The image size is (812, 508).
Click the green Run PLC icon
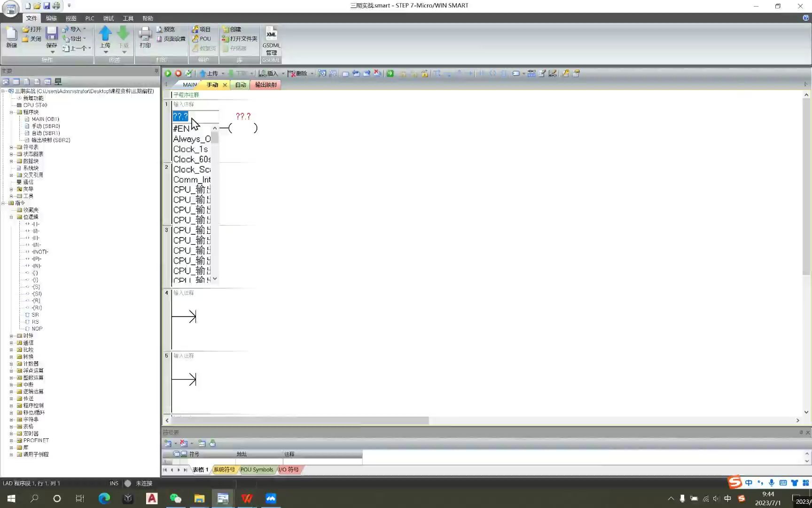pyautogui.click(x=168, y=73)
